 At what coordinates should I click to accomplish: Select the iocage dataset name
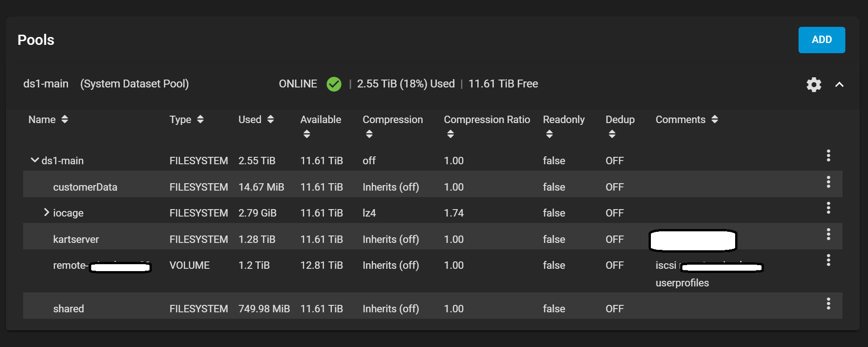(68, 213)
